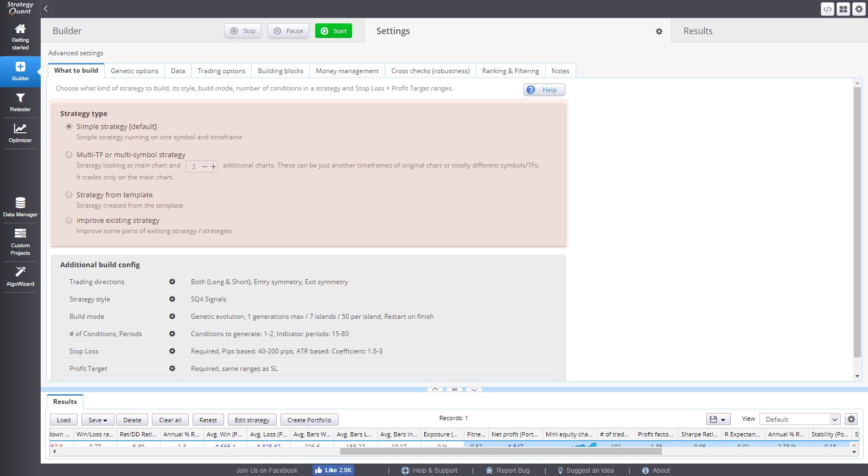
Task: Switch to the Data tab
Action: point(178,71)
